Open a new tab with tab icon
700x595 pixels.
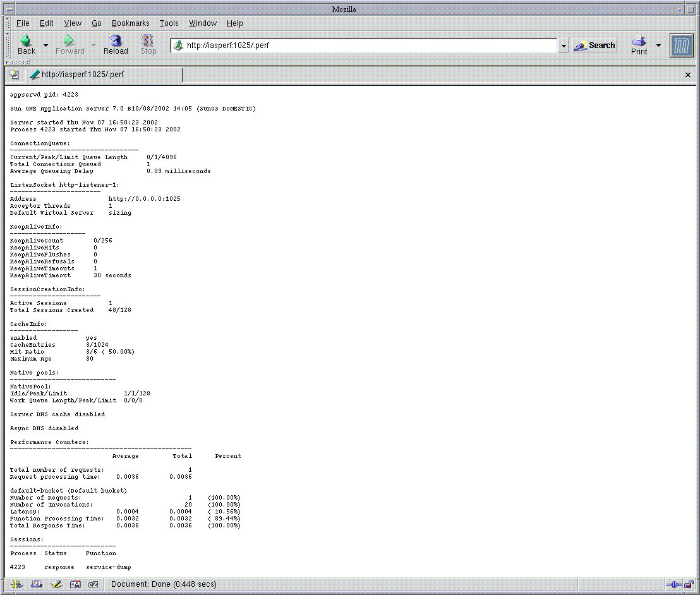pos(15,75)
